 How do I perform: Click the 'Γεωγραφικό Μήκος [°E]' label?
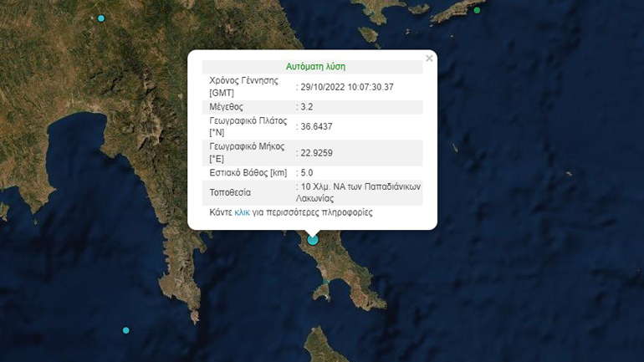tap(248, 152)
